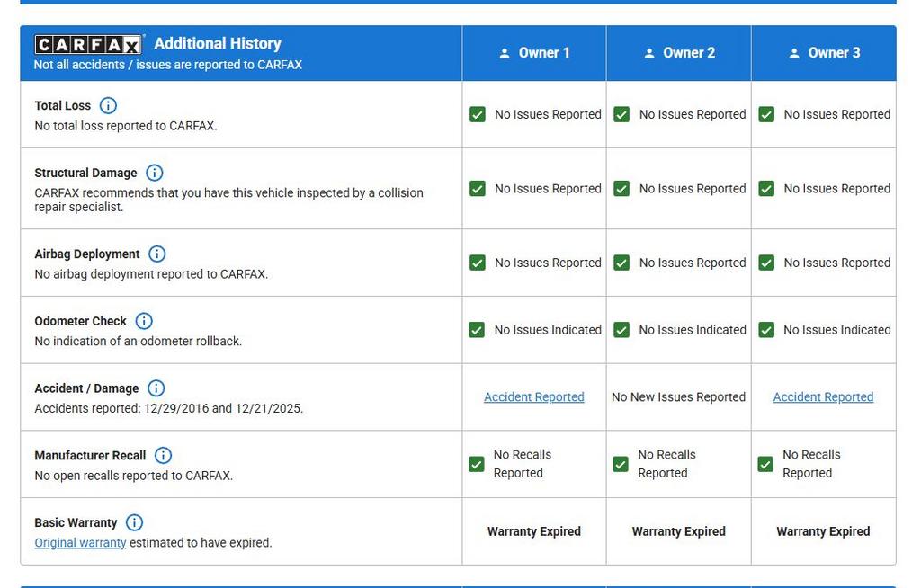Open the Manufacturer Recall info icon
Screen dimensions: 921x588
(x=163, y=456)
